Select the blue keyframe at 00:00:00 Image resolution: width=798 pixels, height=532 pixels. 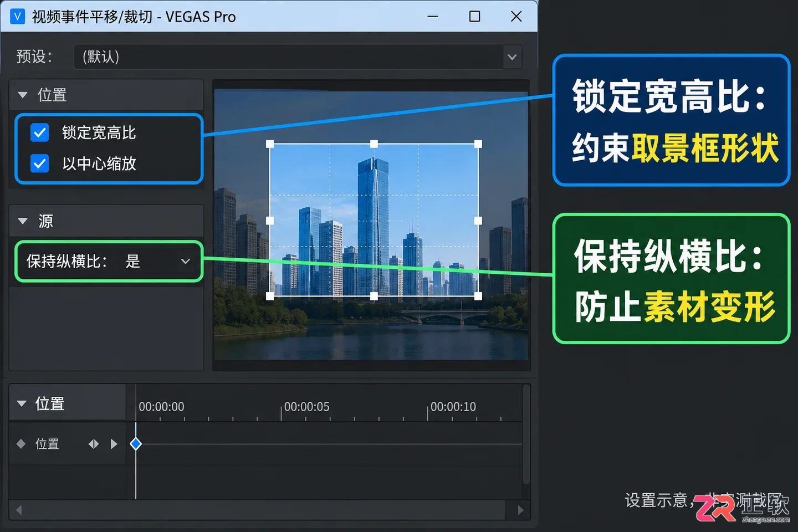click(136, 444)
